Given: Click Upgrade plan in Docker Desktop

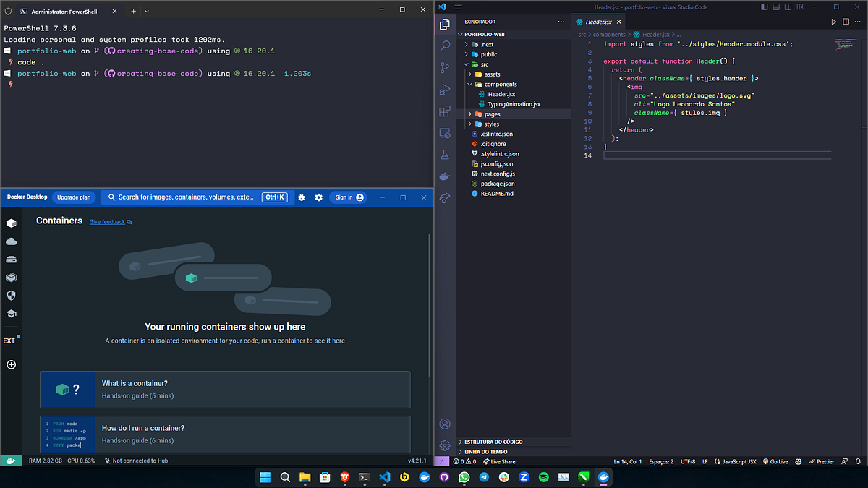Looking at the screenshot, I should click(73, 197).
